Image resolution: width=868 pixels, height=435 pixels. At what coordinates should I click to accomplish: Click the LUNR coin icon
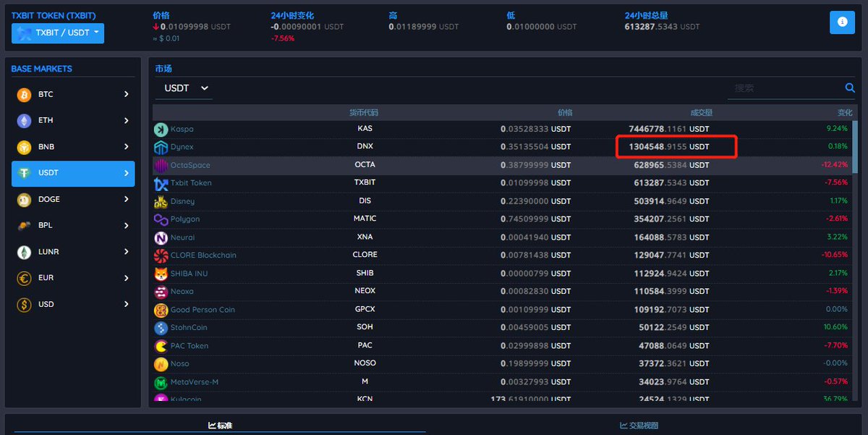(x=25, y=252)
